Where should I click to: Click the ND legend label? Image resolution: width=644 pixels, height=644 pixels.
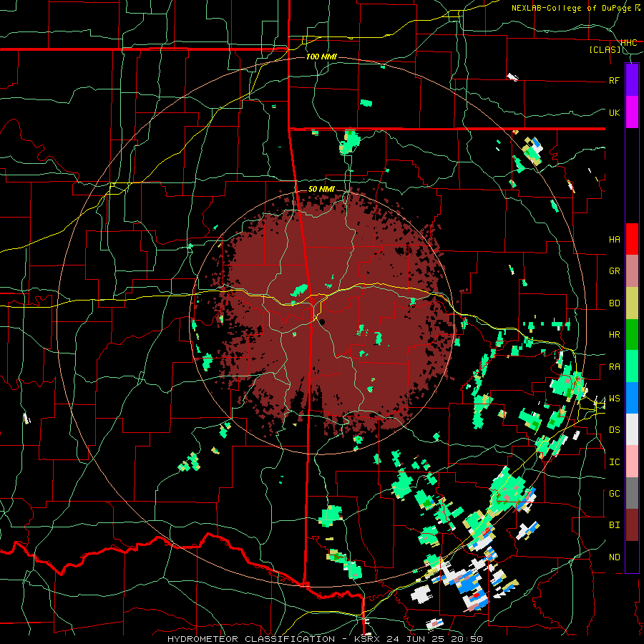coord(614,557)
